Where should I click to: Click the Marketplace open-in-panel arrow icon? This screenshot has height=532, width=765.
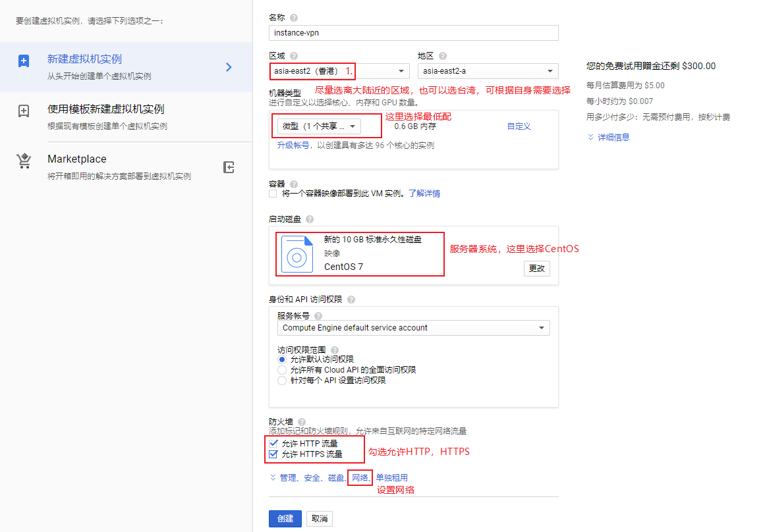click(x=229, y=167)
